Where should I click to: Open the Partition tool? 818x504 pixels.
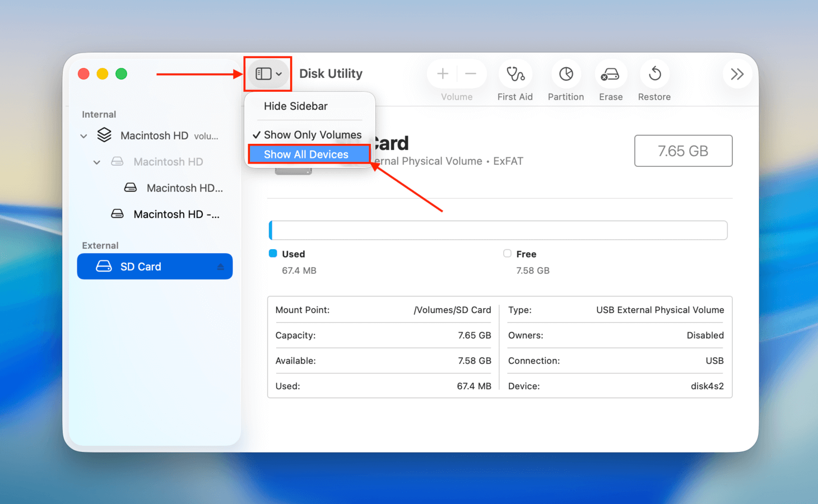(x=565, y=73)
